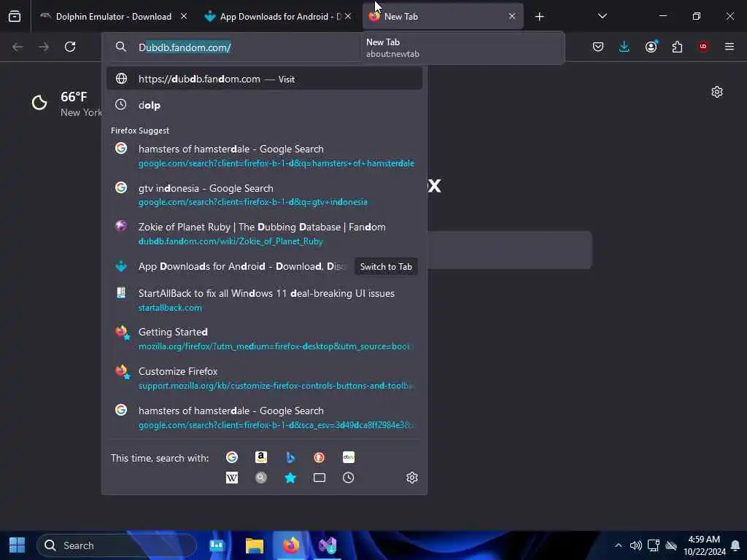
Task: Select the New Tab tab
Action: tap(443, 16)
